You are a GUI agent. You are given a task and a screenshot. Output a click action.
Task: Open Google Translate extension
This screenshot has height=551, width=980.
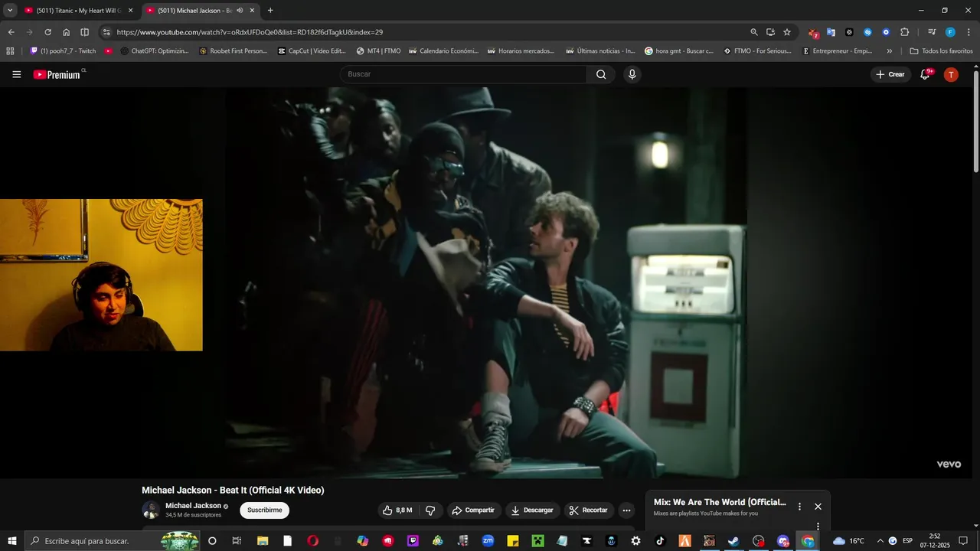[x=831, y=32]
